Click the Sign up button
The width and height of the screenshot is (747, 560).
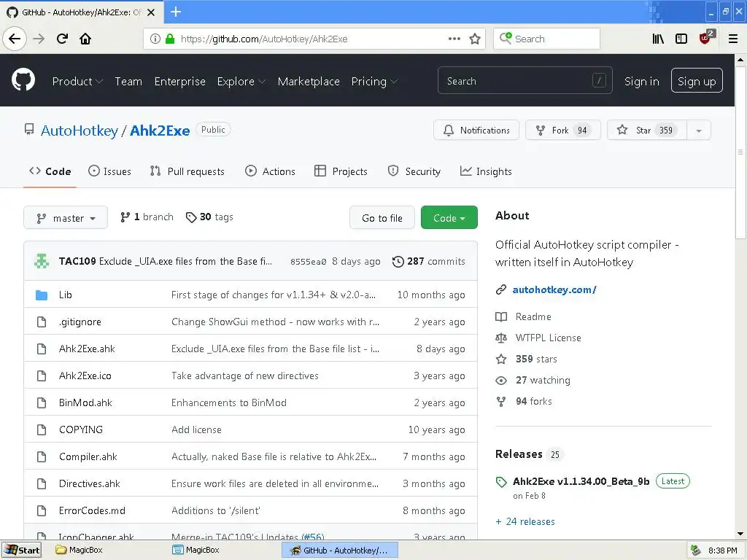[x=697, y=80]
